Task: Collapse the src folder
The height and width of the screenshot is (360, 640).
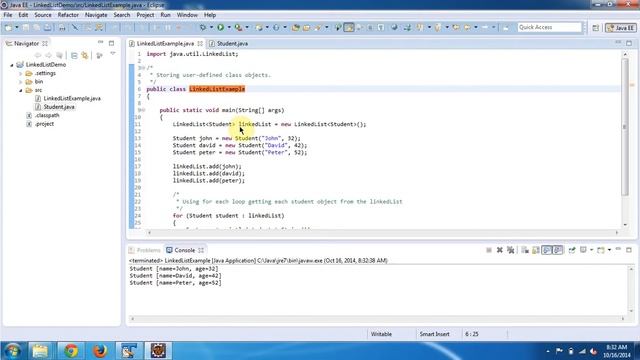Action: [20, 90]
